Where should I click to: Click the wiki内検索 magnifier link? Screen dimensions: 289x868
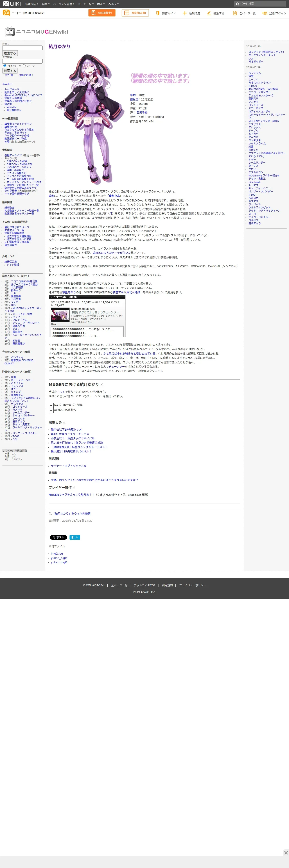coord(69,514)
